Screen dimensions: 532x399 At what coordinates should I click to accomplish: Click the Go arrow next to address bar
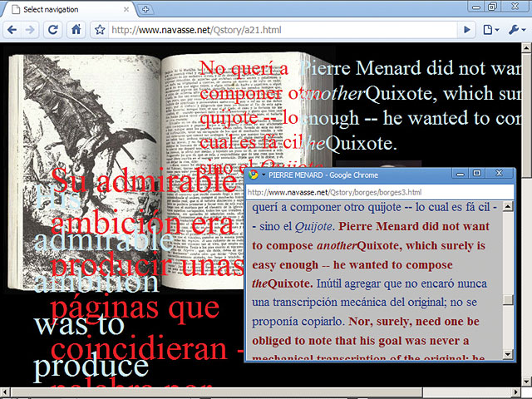coord(467,30)
